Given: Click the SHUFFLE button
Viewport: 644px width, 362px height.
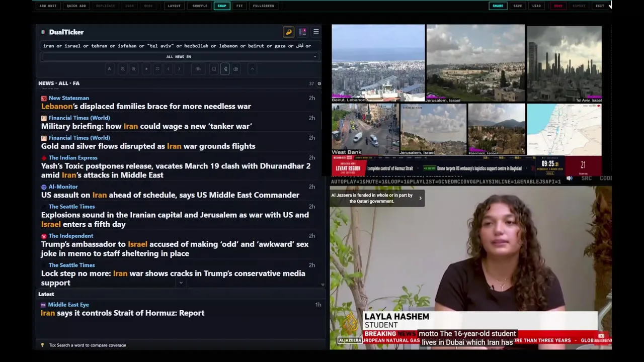Looking at the screenshot, I should 200,6.
